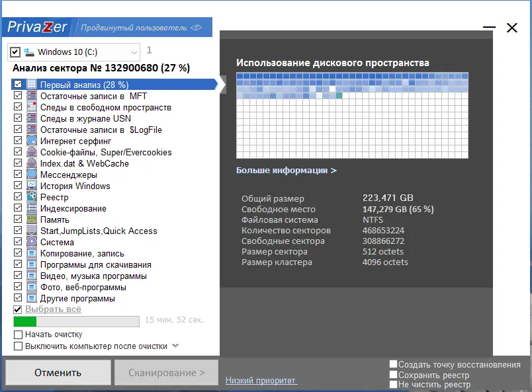
Task: Toggle the Выбрать всё checkbox
Action: [18, 309]
